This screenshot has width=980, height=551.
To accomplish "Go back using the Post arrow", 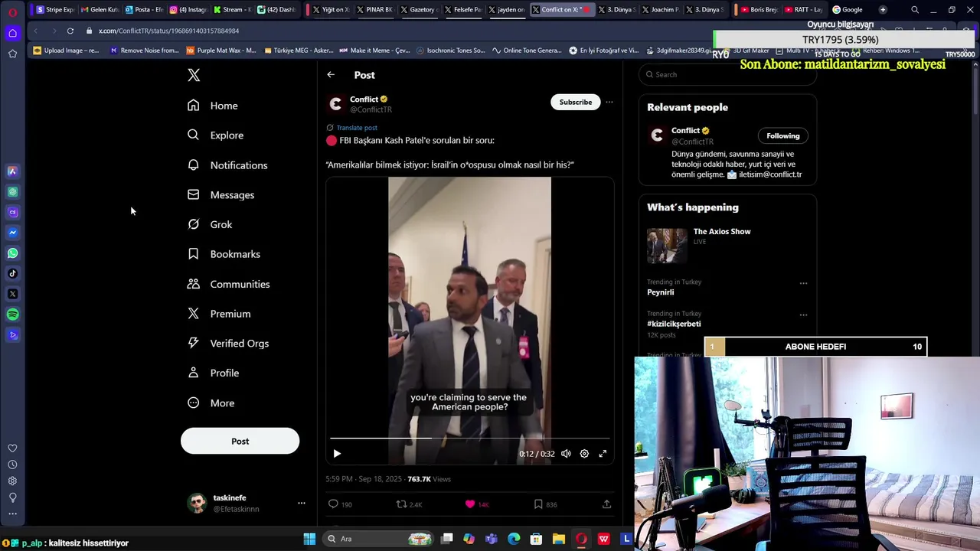I will (331, 75).
